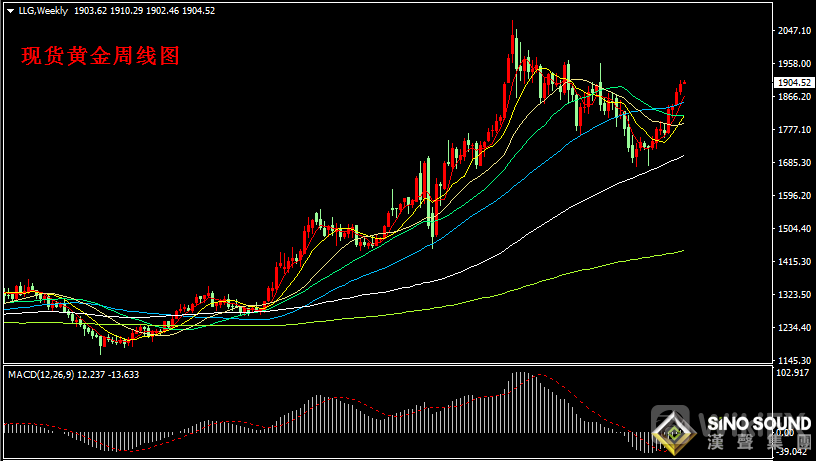The height and width of the screenshot is (461, 816).
Task: Click the 1685.70 price axis label
Action: [x=793, y=163]
